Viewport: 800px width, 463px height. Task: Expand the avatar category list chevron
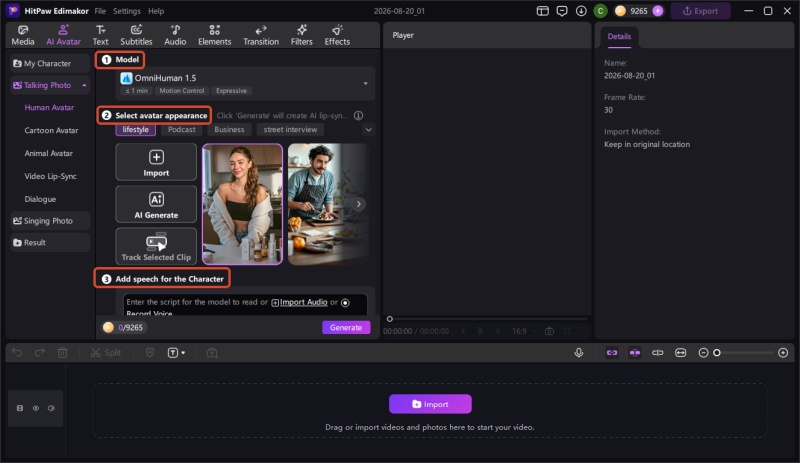point(368,130)
